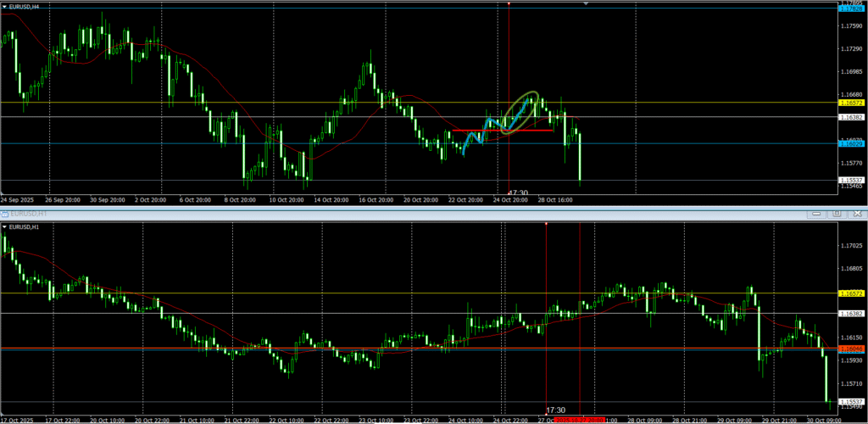Click the chart shift triangle on H4 chart
This screenshot has width=868, height=424.
click(586, 3)
